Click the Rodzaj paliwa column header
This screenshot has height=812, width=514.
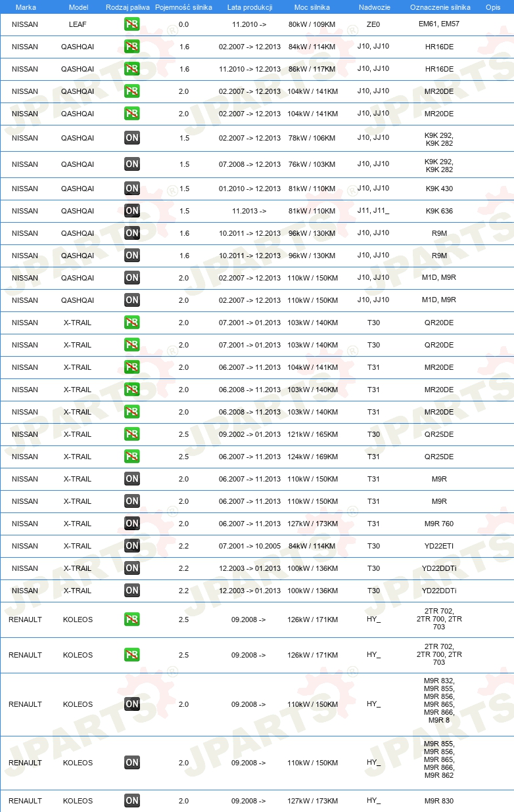128,7
